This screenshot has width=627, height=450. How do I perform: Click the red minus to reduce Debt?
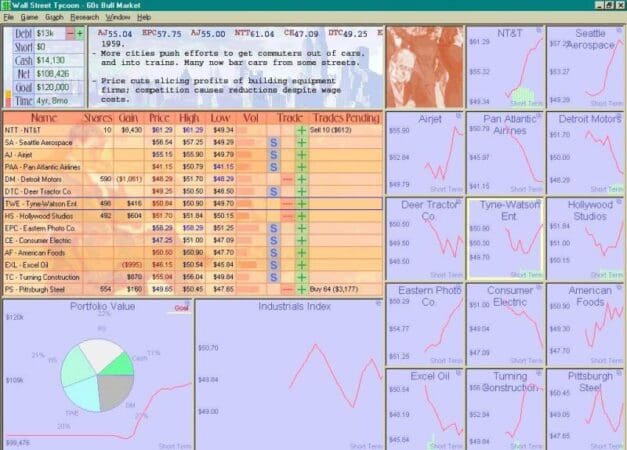[x=68, y=33]
